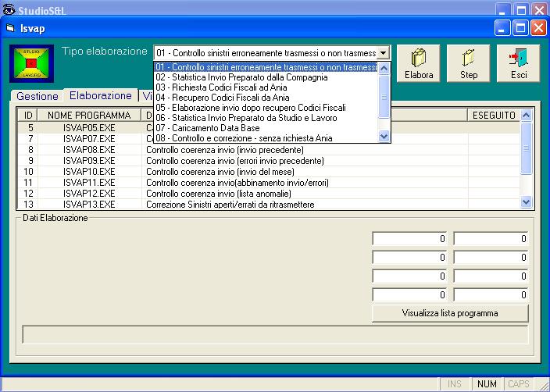Click the StudioS&L eye app icon

9,9
